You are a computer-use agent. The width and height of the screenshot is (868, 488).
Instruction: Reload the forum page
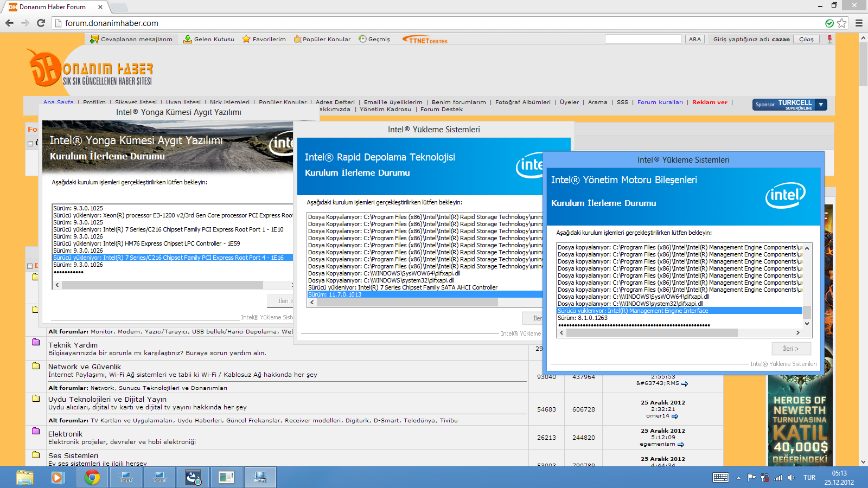click(41, 23)
